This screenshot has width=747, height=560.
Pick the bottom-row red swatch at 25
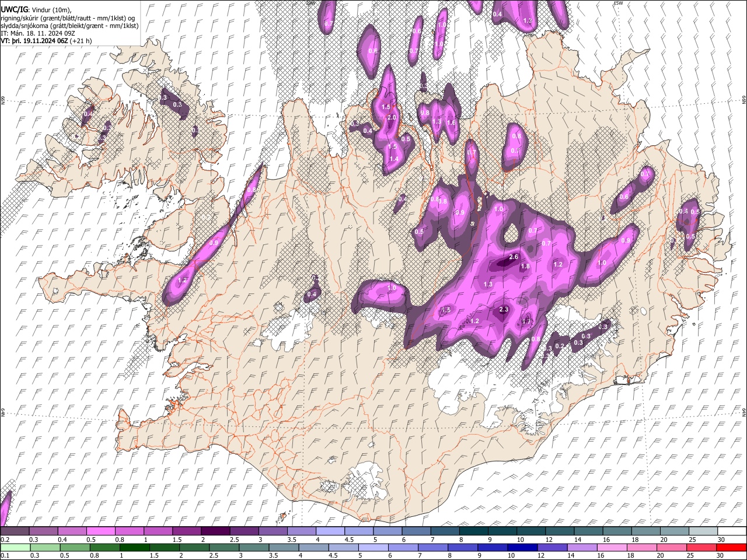coord(701,547)
